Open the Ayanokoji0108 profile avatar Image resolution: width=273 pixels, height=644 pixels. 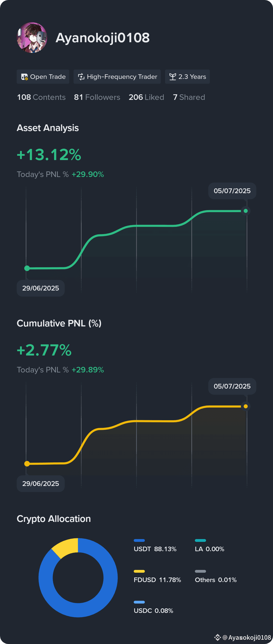click(x=32, y=37)
